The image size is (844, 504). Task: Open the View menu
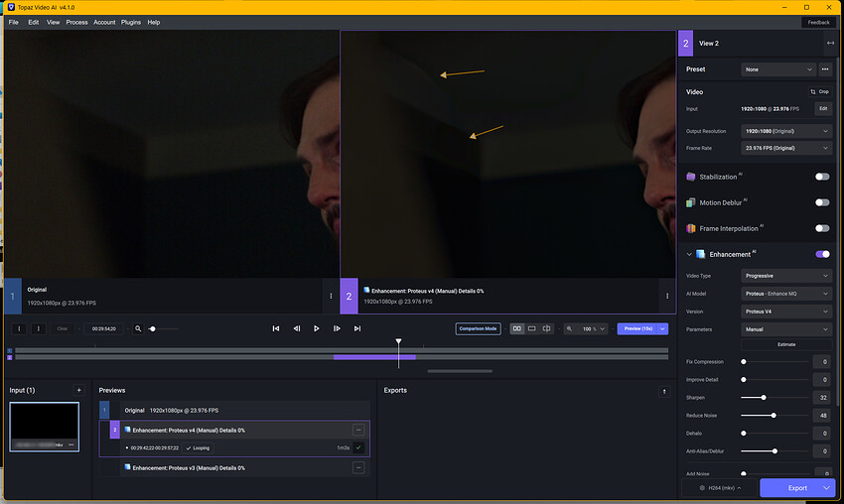[53, 22]
